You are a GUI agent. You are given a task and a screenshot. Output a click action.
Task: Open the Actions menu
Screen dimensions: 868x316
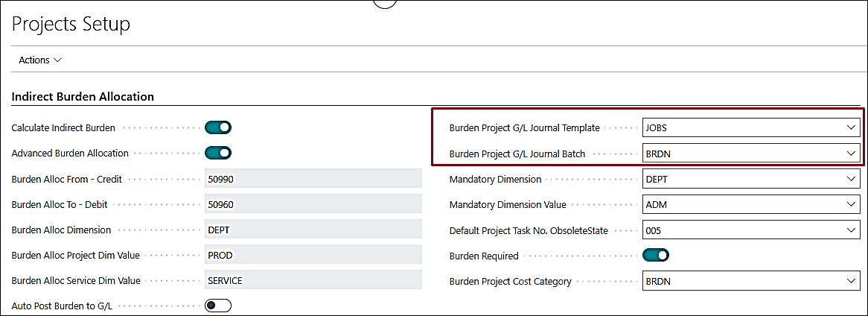pyautogui.click(x=39, y=60)
